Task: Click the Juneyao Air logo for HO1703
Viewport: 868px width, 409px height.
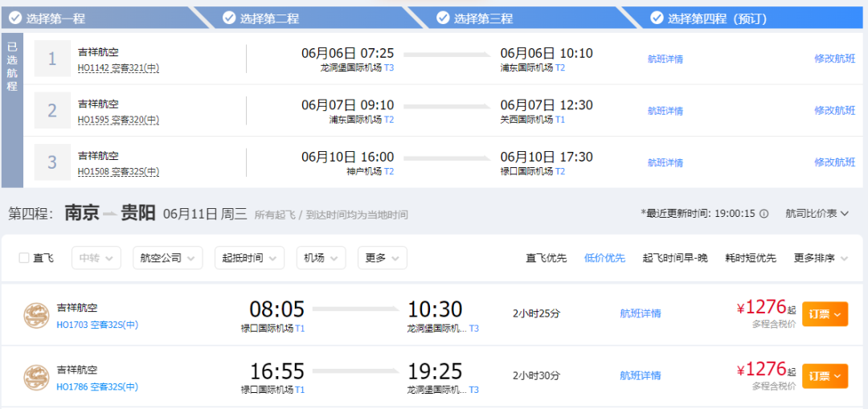Action: [x=36, y=316]
